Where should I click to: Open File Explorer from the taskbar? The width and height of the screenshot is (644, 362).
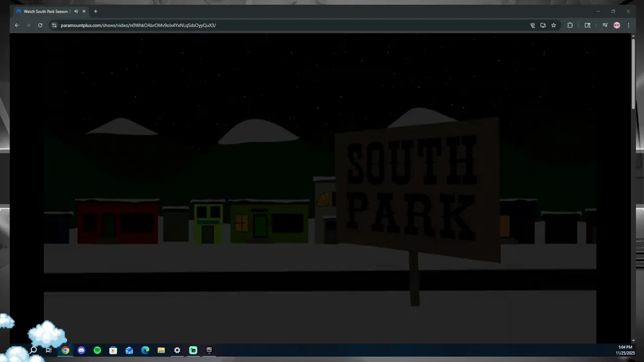161,350
